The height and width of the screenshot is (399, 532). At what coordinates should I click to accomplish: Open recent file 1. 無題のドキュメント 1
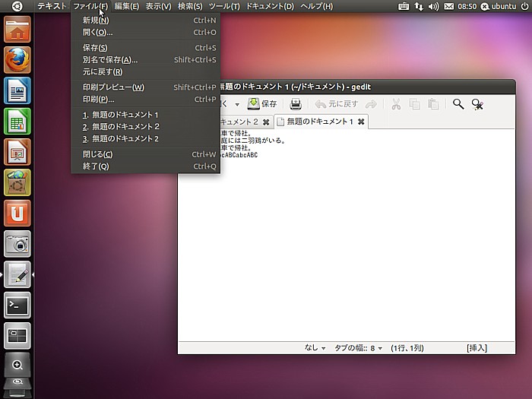click(x=146, y=115)
